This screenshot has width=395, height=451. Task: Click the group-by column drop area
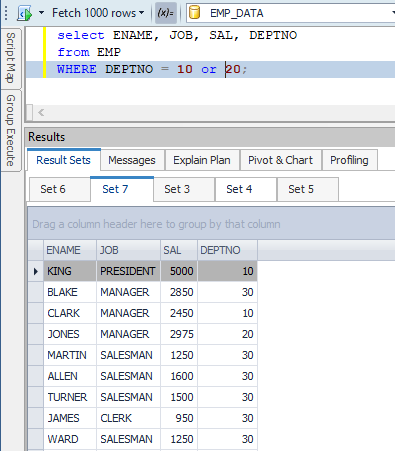click(211, 224)
